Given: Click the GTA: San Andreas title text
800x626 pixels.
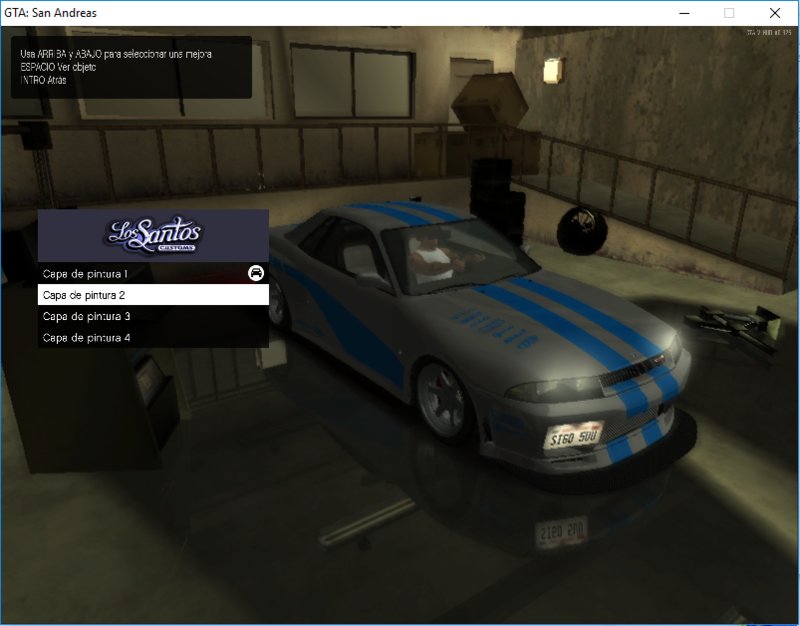Looking at the screenshot, I should (x=51, y=13).
